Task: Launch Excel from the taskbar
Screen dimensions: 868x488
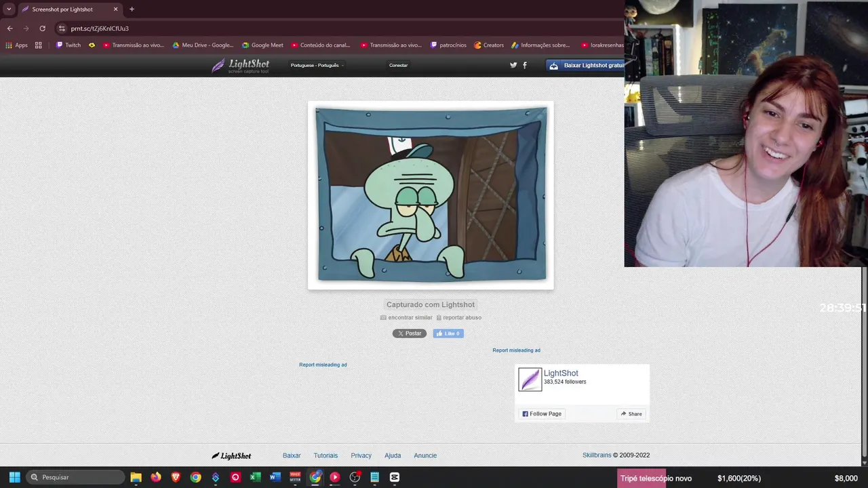Action: 255,477
